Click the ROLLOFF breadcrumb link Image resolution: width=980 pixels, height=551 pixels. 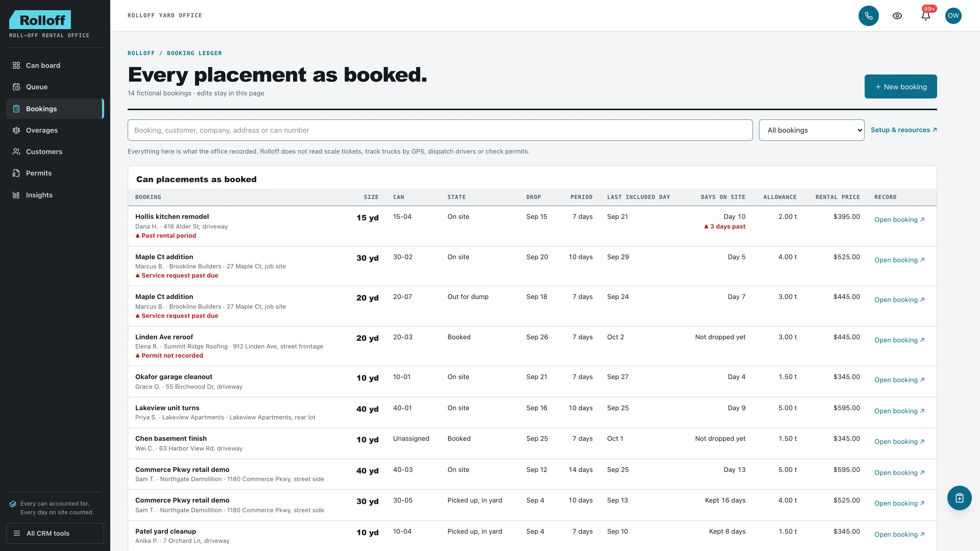141,53
